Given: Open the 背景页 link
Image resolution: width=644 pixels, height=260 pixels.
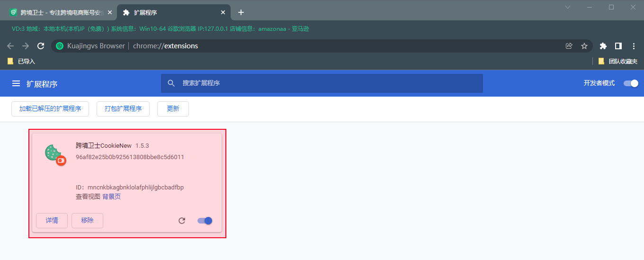Looking at the screenshot, I should click(x=112, y=197).
